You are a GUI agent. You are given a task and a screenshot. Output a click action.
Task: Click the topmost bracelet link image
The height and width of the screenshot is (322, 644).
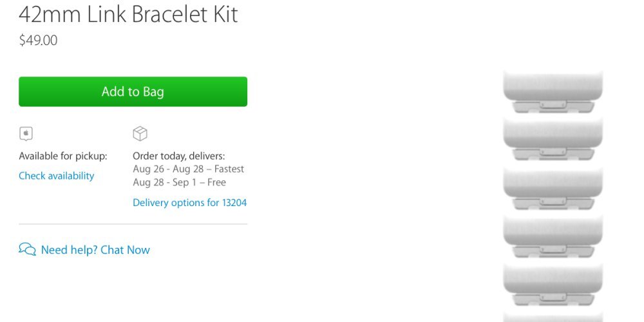click(553, 90)
